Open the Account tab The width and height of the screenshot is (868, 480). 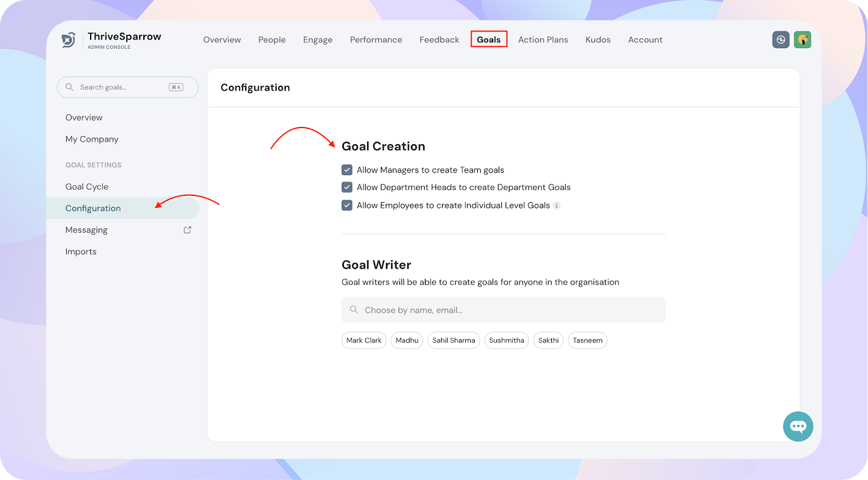click(x=645, y=40)
